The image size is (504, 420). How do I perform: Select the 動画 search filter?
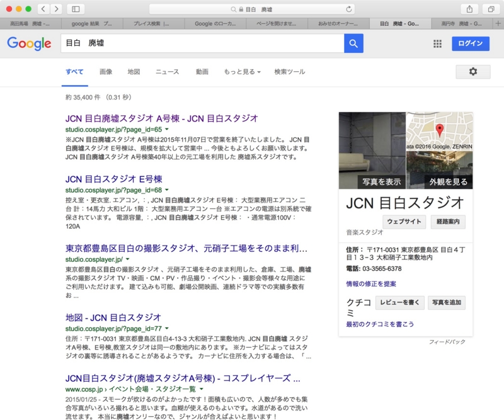click(202, 72)
